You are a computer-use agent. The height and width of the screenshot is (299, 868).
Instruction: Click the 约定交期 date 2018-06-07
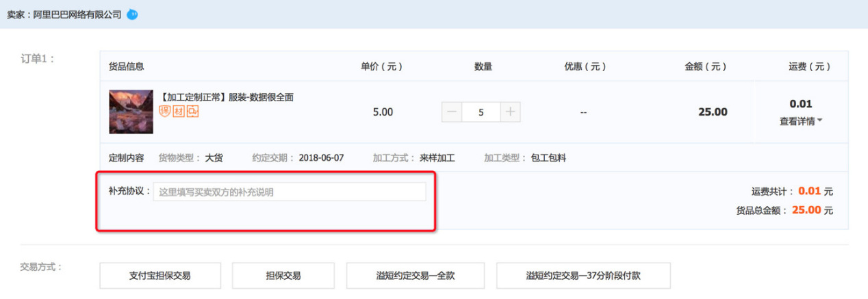coord(322,158)
